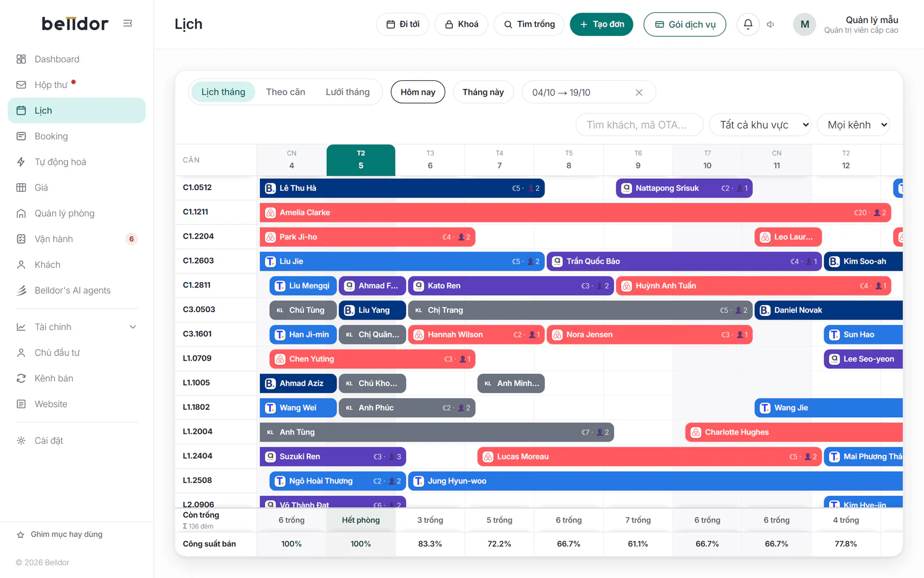This screenshot has width=924, height=578.
Task: Collapse the sidebar with the hamburger icon
Action: tap(128, 23)
